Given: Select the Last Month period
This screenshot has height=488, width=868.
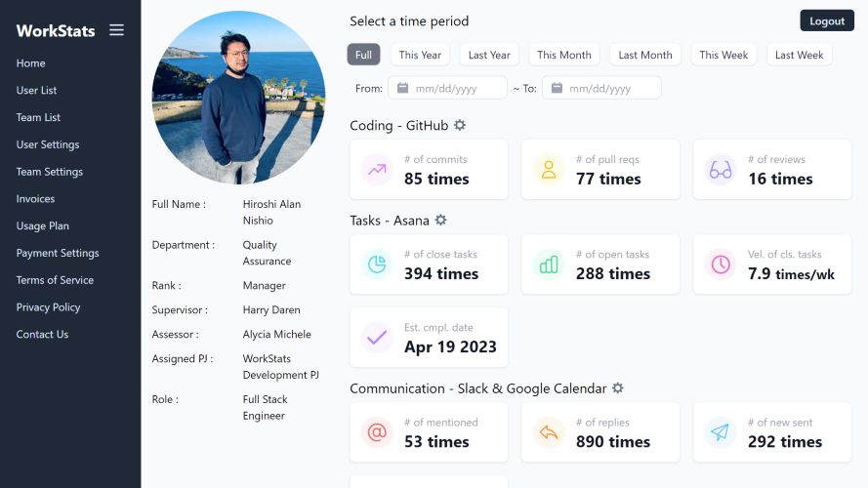Looking at the screenshot, I should click(645, 55).
